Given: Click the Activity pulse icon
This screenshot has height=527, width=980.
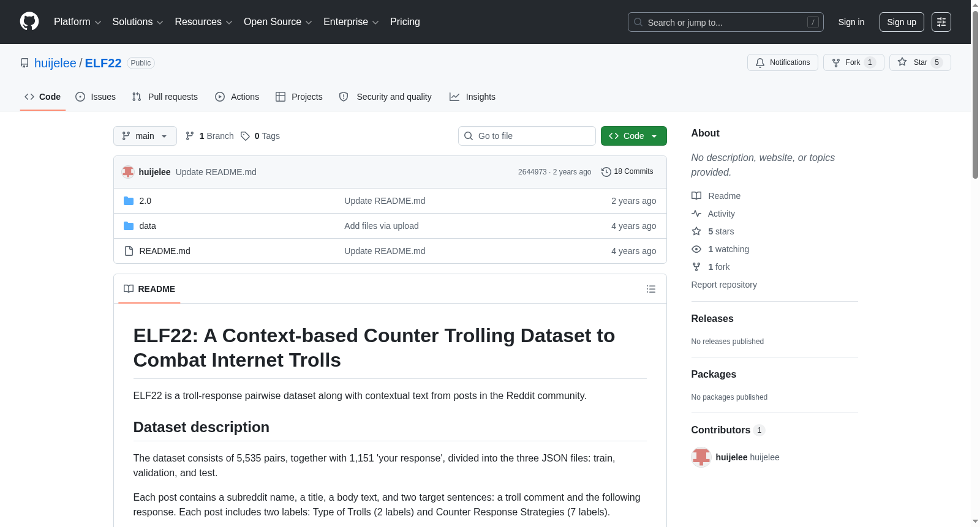Looking at the screenshot, I should click(696, 214).
